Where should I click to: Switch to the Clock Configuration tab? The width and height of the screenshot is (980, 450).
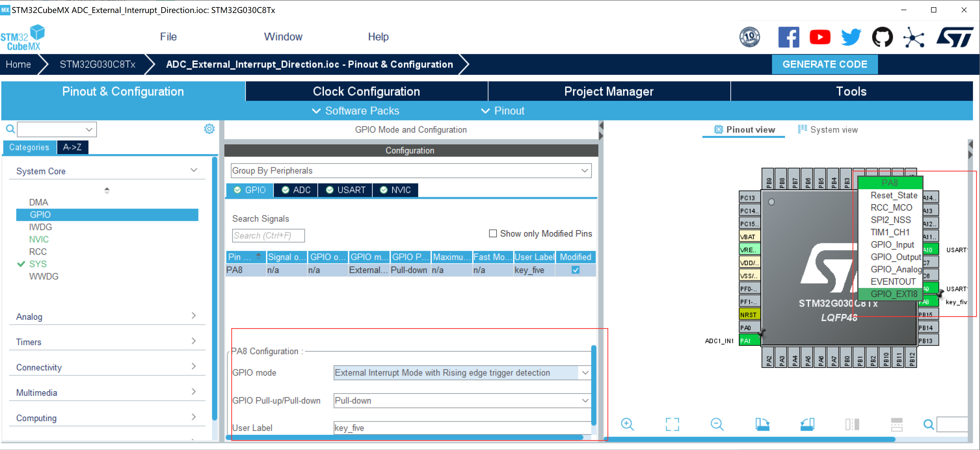(366, 91)
